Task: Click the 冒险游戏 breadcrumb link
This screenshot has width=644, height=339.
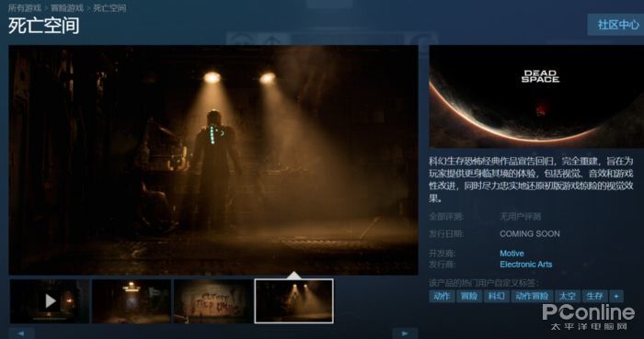Action: click(x=67, y=7)
